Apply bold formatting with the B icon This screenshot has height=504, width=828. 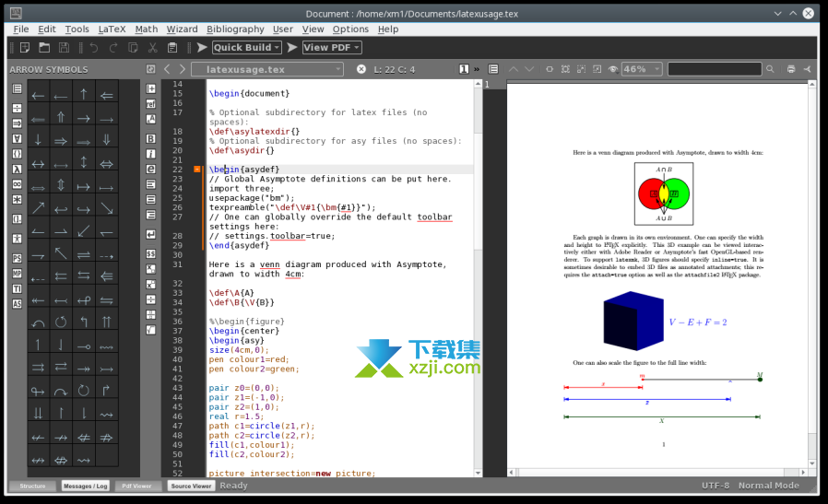click(150, 139)
